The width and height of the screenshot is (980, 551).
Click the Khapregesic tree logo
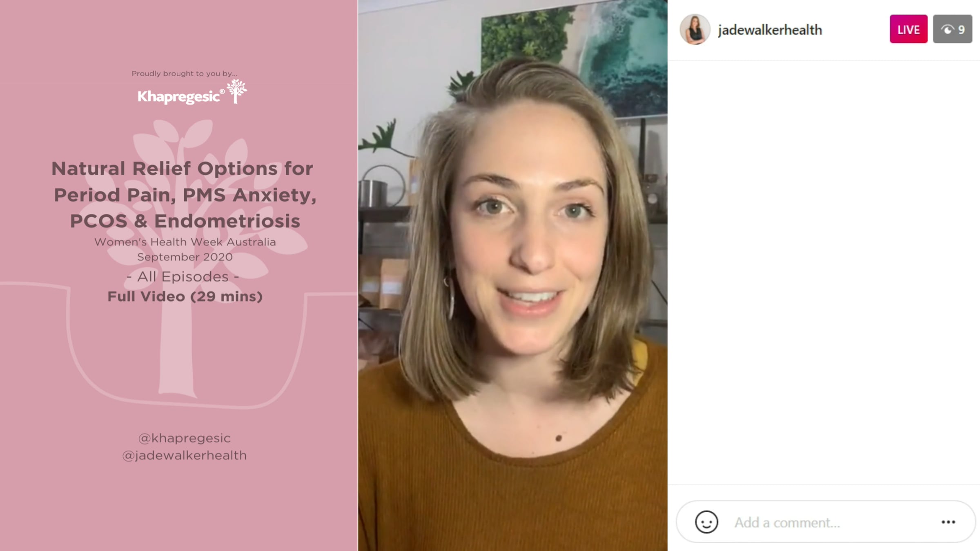pos(236,91)
